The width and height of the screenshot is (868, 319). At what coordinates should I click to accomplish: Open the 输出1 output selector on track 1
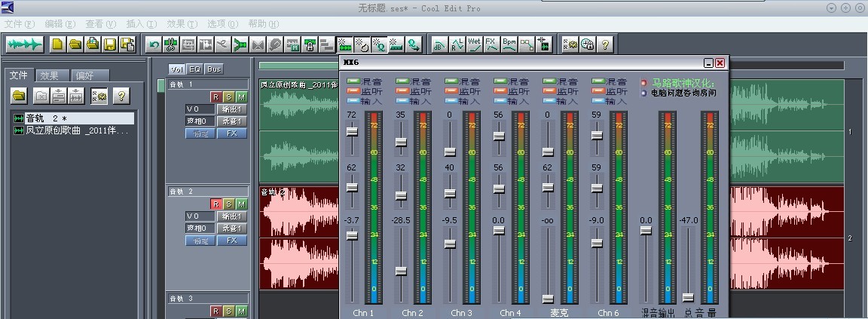(231, 109)
